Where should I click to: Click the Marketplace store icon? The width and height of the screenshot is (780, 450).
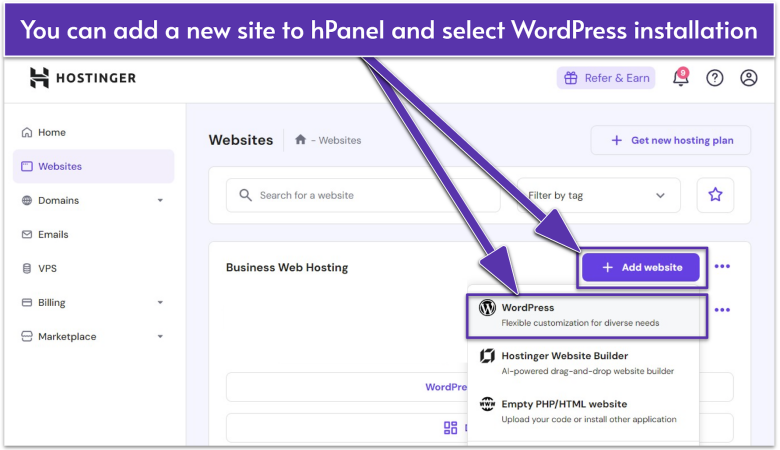(27, 337)
